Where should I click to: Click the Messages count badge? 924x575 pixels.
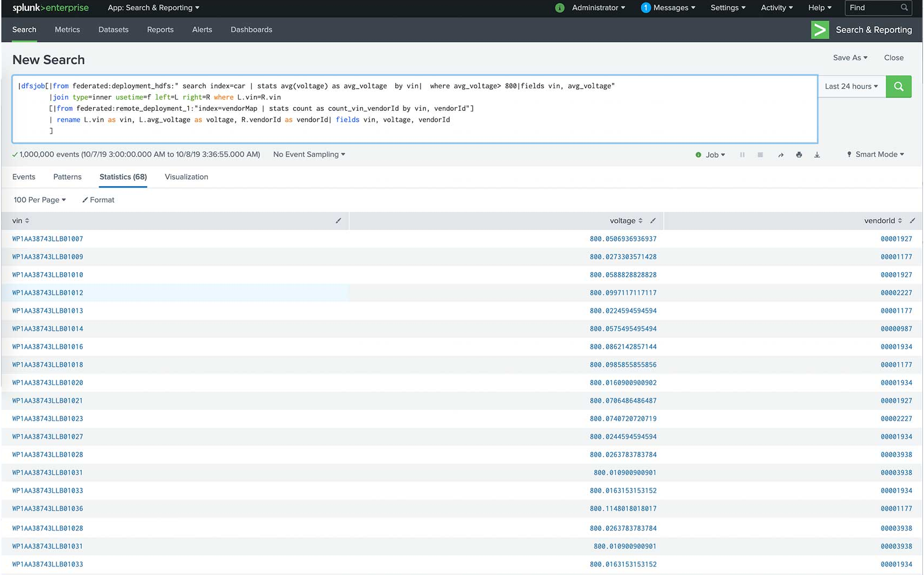pos(646,8)
